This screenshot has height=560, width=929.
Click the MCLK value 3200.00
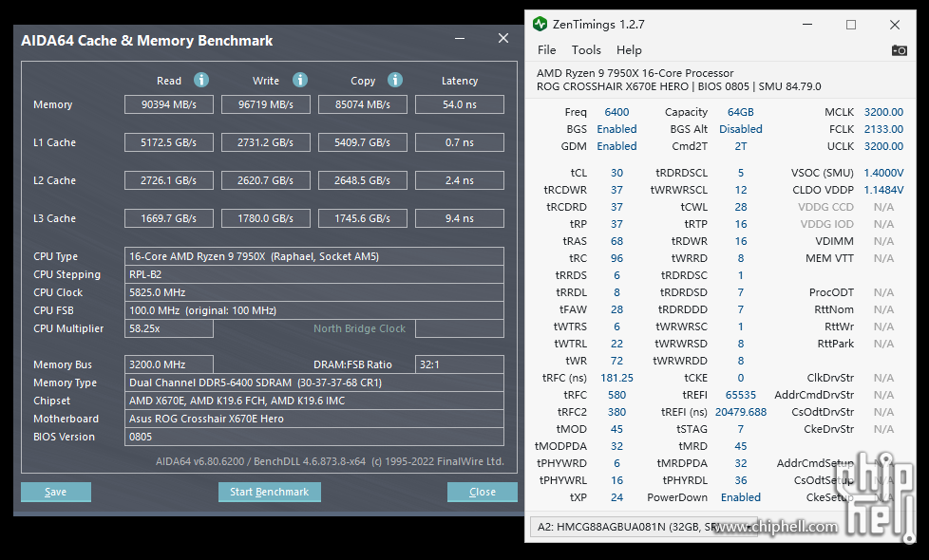[883, 112]
